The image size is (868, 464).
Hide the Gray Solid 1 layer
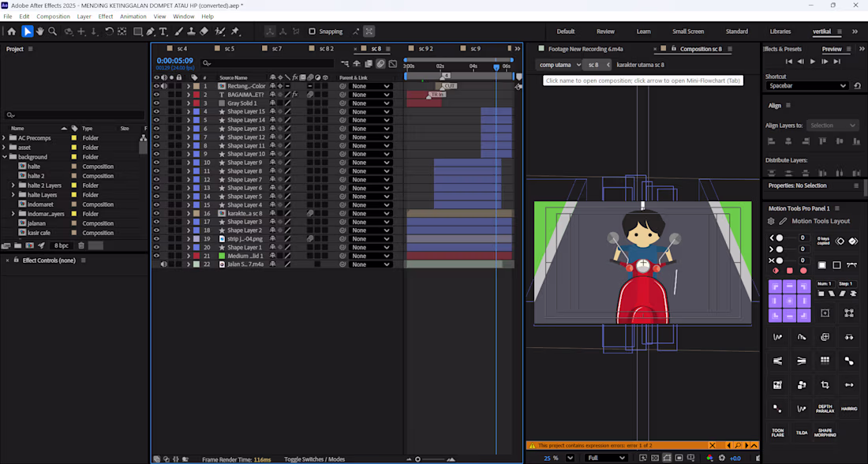click(x=156, y=103)
